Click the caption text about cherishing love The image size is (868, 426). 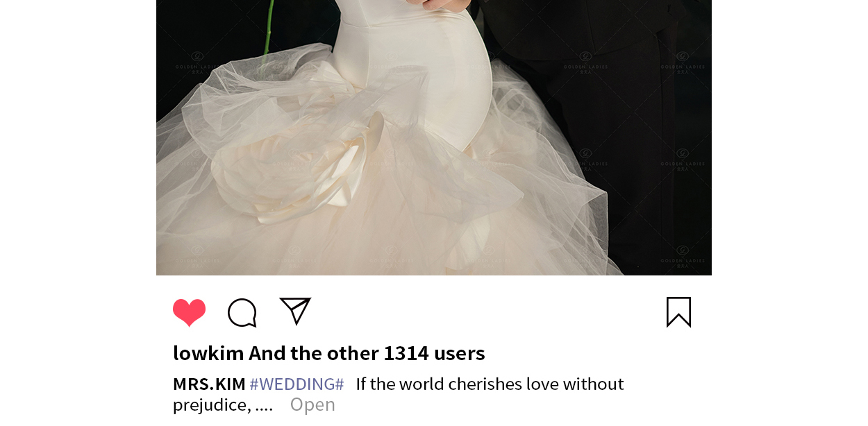click(490, 384)
